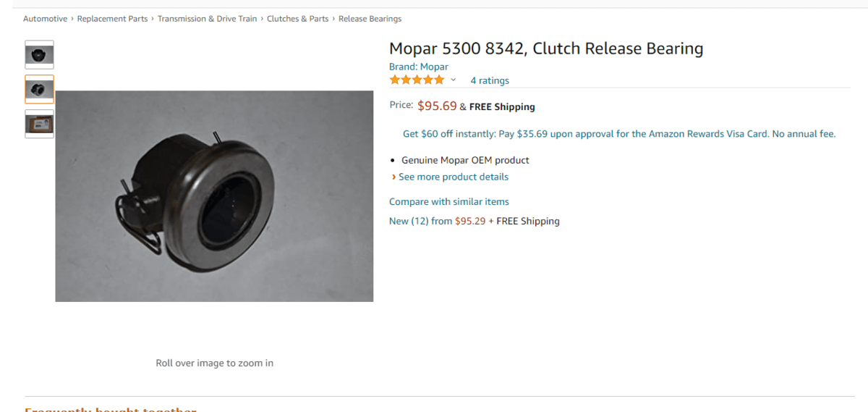This screenshot has width=868, height=412.
Task: Click the $95.69 price text
Action: click(437, 106)
